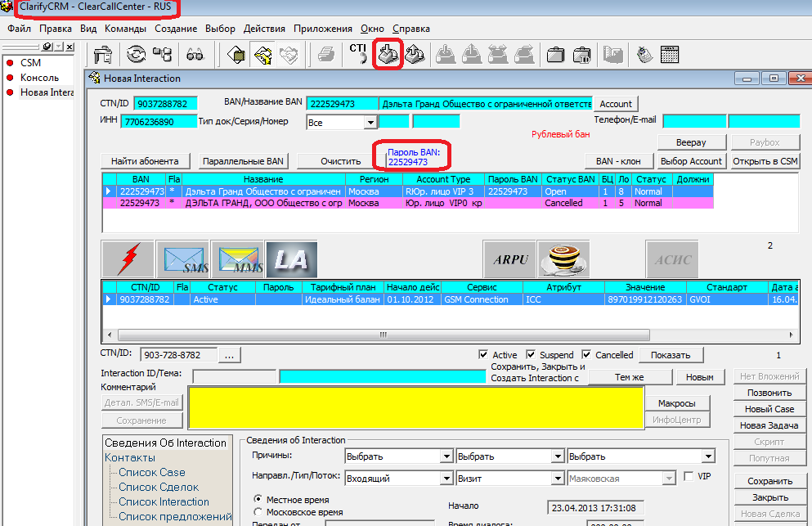This screenshot has width=812, height=526.
Task: Click the binoculars search icon
Action: [x=195, y=55]
